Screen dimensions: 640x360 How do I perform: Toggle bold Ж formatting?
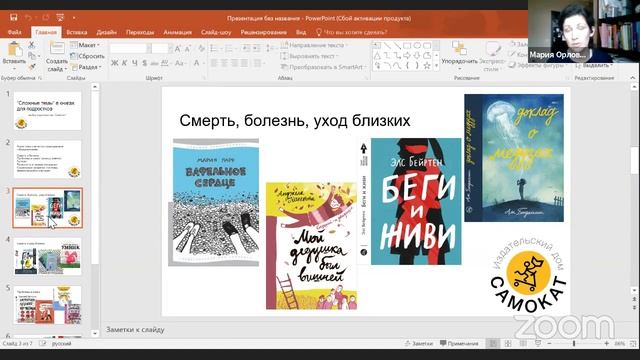click(x=115, y=63)
